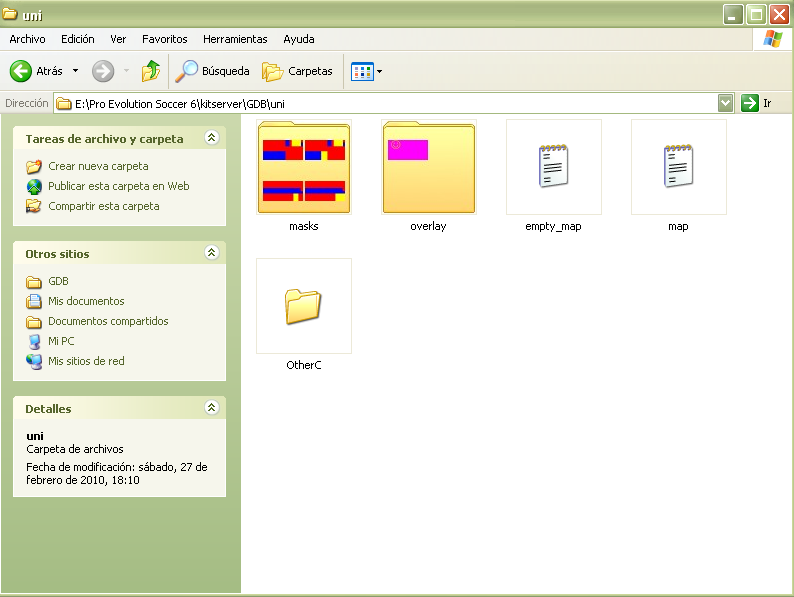Click Crear nueva carpeta link
The image size is (794, 597).
[98, 166]
